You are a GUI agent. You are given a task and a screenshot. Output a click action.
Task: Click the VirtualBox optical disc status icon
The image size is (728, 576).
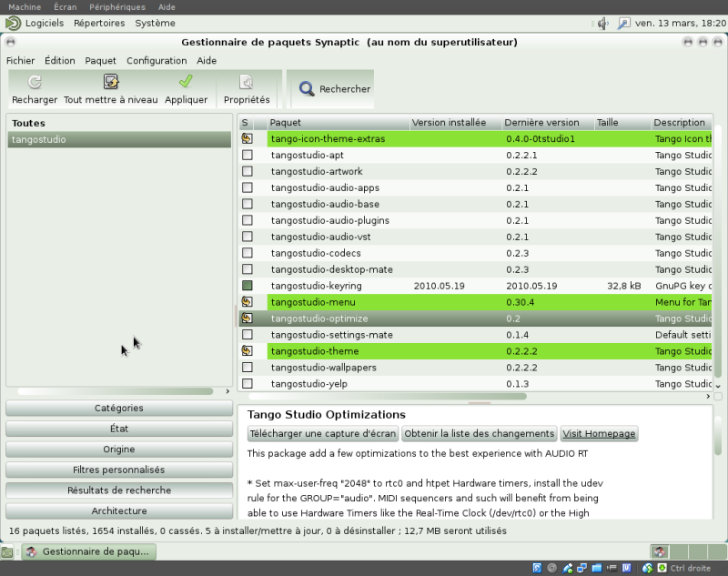point(551,568)
